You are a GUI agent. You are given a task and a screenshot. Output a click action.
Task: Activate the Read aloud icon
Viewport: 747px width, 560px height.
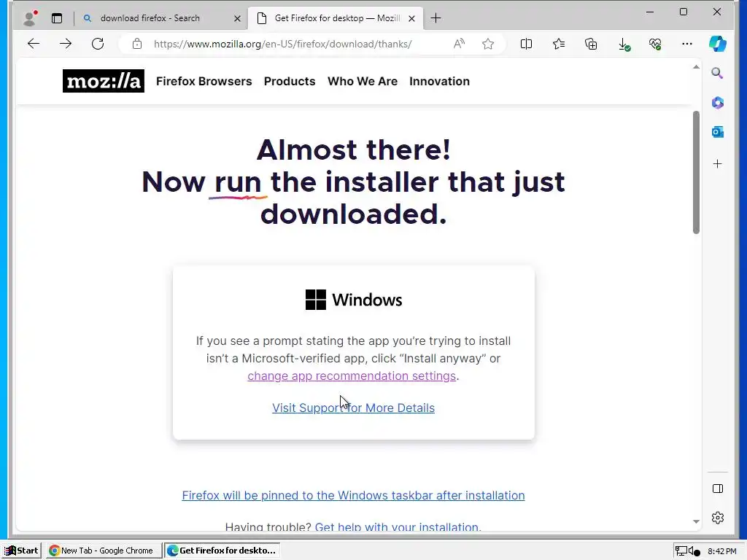460,44
